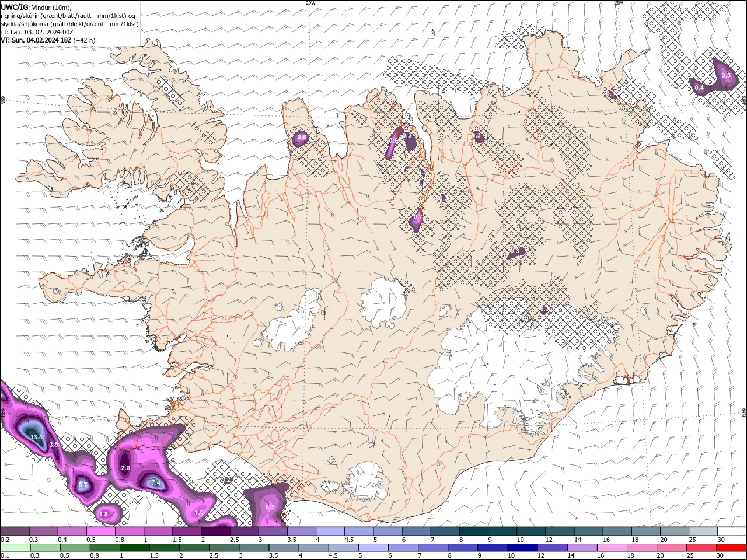747x560 pixels.
Task: Click the 'slydda/snjókoma' header line
Action: pos(70,24)
